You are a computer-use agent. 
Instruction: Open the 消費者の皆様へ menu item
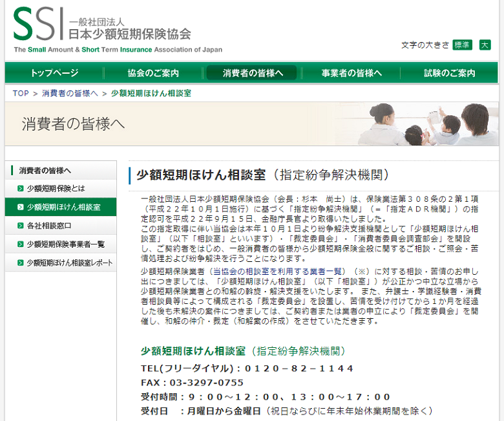252,73
